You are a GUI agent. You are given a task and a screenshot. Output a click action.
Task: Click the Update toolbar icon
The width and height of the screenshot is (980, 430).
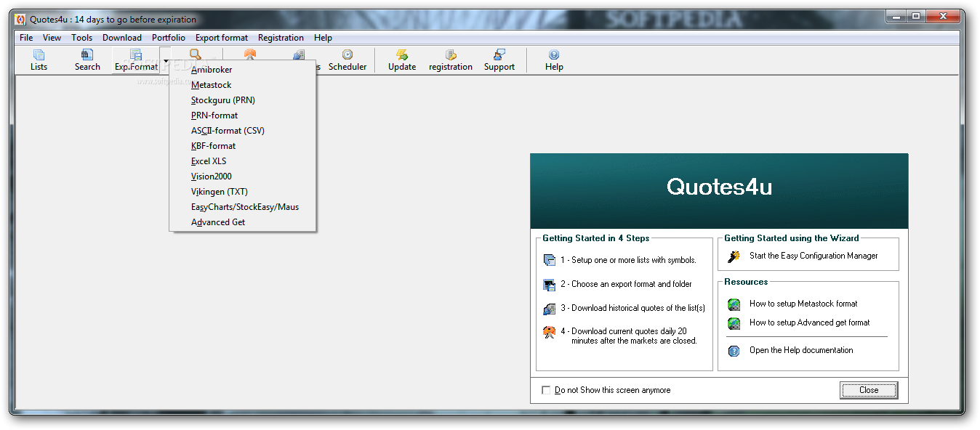pyautogui.click(x=402, y=60)
